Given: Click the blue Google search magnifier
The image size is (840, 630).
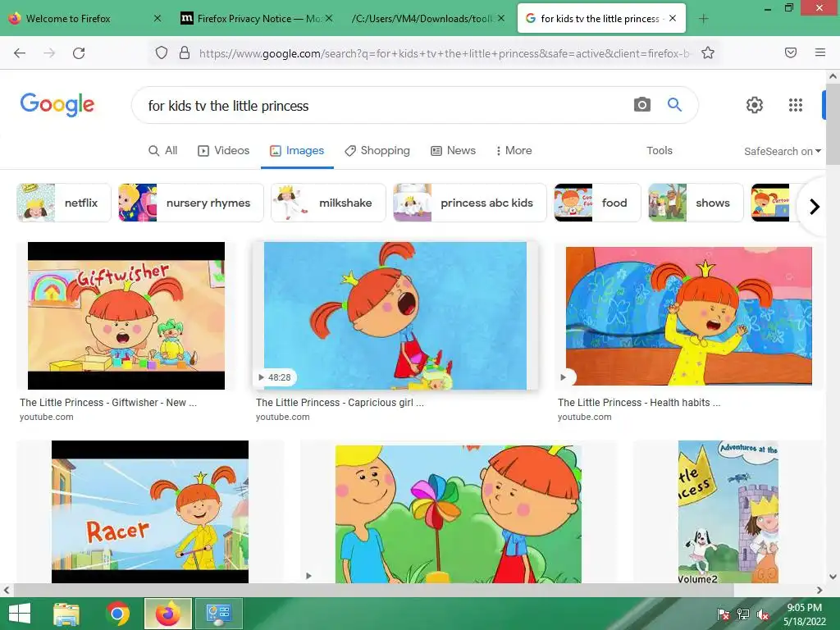Looking at the screenshot, I should click(674, 104).
